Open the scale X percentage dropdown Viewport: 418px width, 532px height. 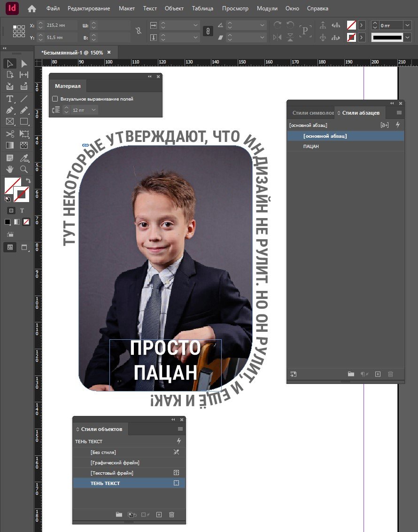(195, 25)
